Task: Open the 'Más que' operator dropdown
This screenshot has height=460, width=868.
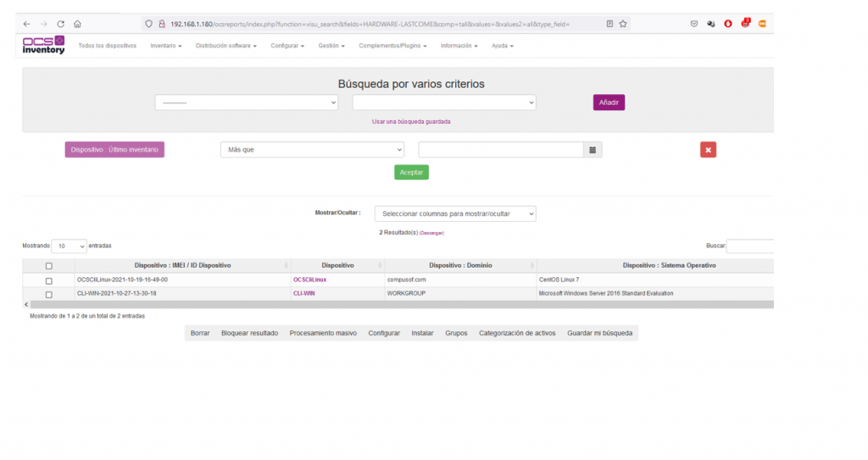Action: 312,149
